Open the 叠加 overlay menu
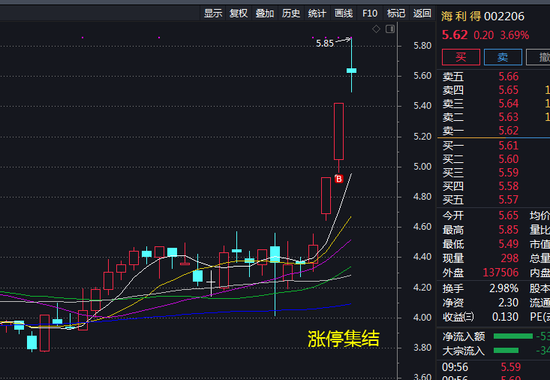 [x=265, y=13]
